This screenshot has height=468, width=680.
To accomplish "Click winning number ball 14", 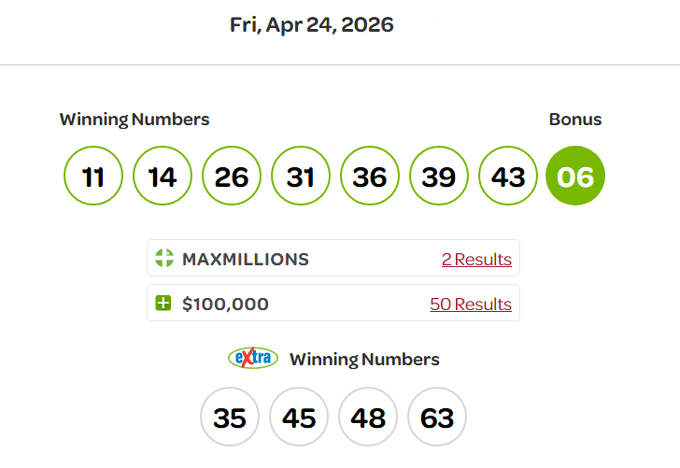I will coord(162,176).
